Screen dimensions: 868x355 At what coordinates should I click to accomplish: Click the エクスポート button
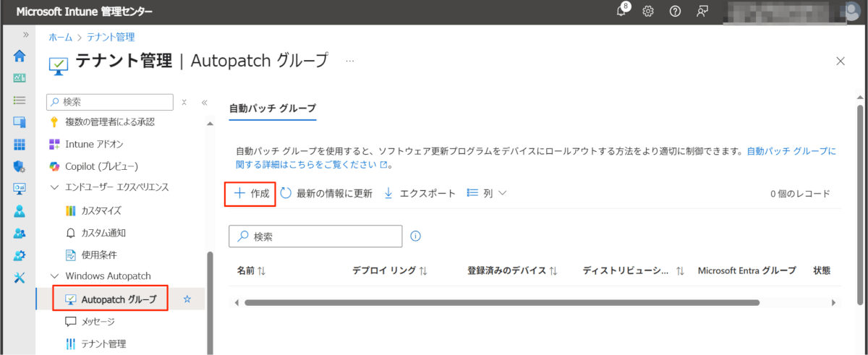pyautogui.click(x=420, y=193)
